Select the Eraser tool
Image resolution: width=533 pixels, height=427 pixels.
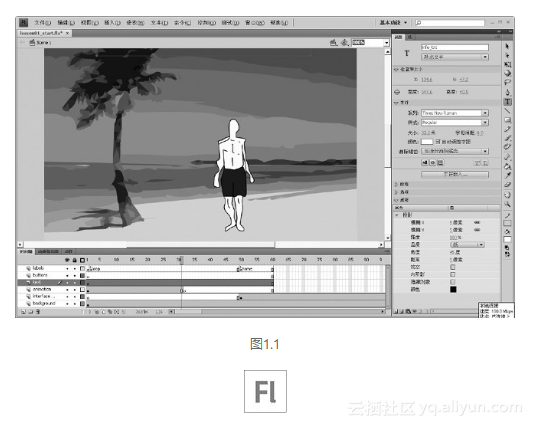pos(507,185)
